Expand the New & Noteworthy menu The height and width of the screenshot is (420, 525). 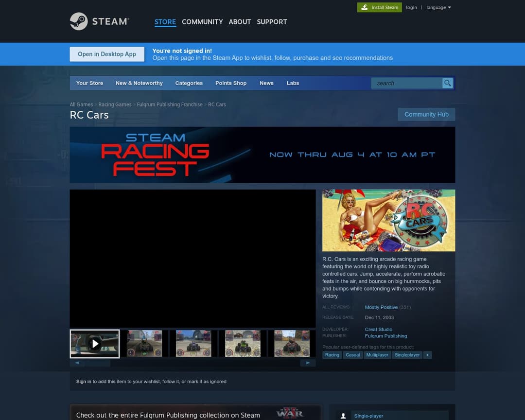[x=139, y=83]
